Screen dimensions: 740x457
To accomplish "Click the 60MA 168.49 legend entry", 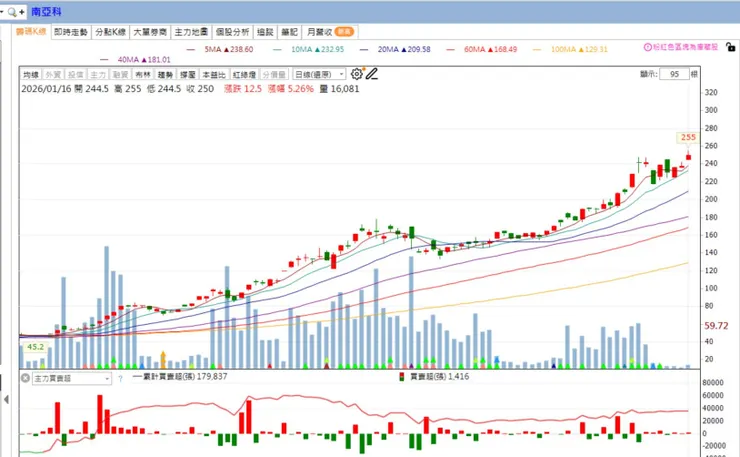I will pos(482,49).
